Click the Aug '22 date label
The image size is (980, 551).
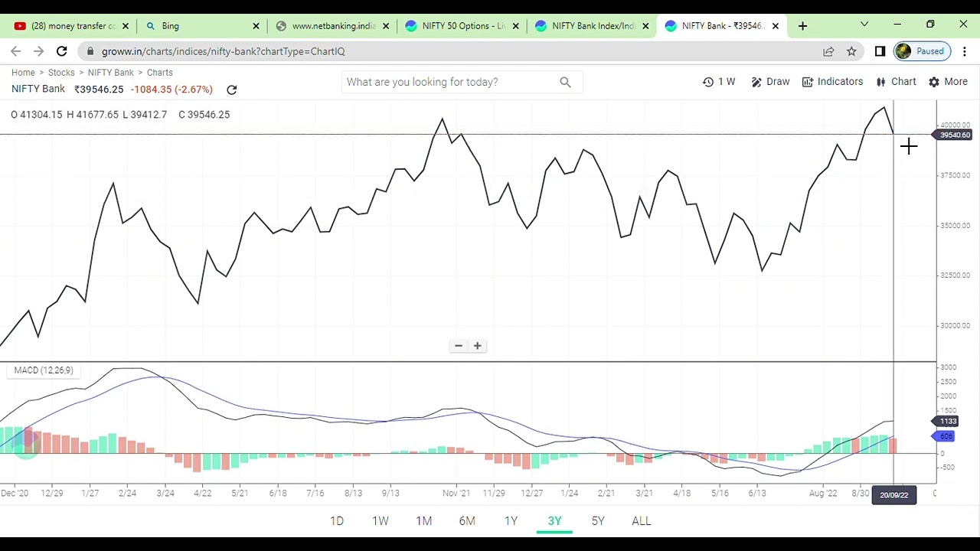pos(824,494)
